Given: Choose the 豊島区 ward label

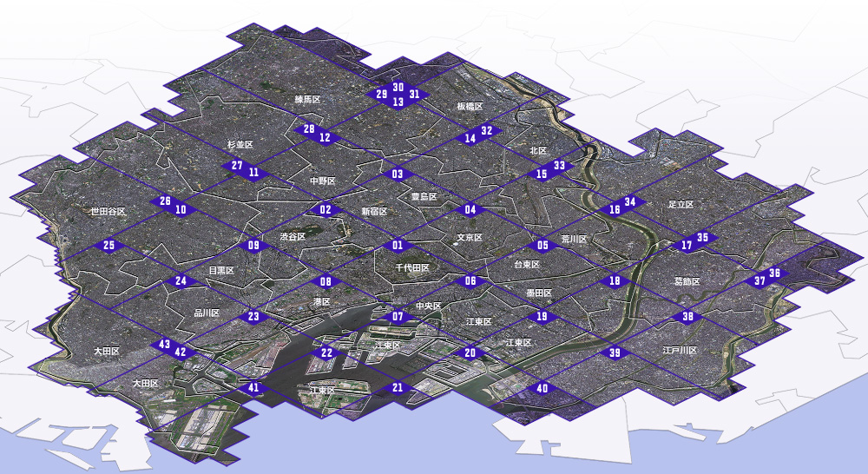Looking at the screenshot, I should click(x=424, y=196).
